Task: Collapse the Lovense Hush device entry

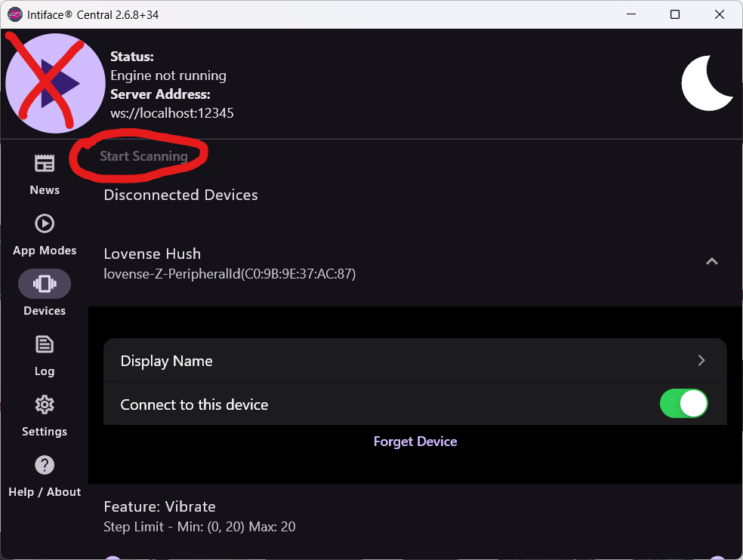Action: coord(711,260)
